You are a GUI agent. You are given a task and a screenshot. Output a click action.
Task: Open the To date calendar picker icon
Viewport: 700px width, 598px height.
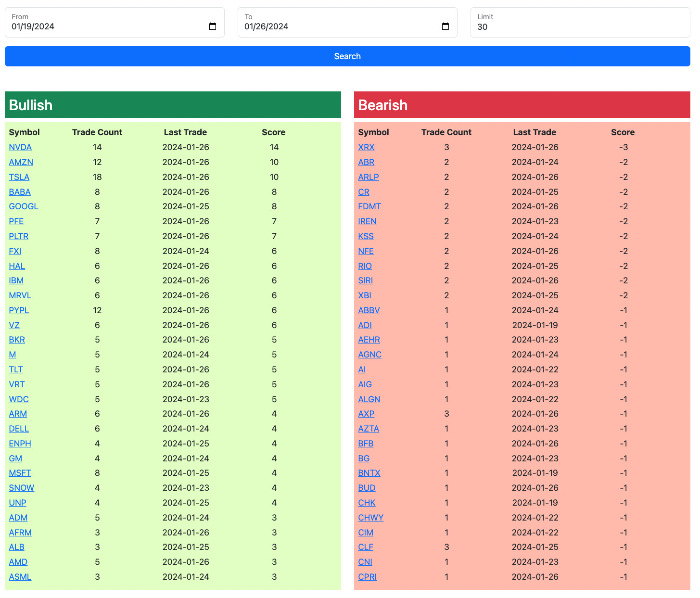click(x=445, y=26)
